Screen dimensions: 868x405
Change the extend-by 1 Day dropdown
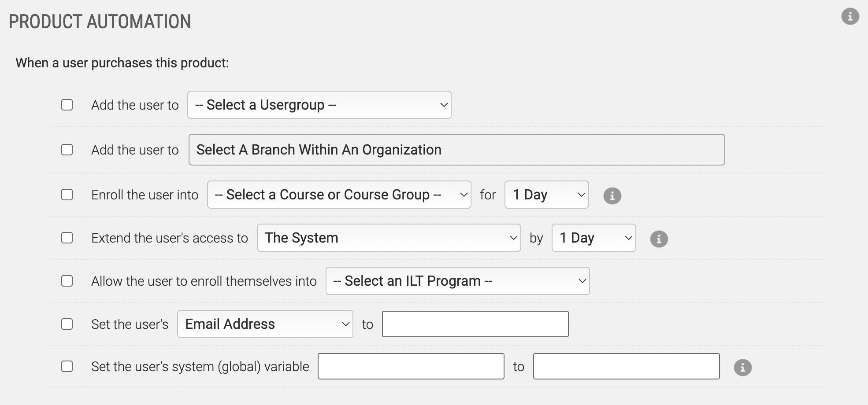tap(594, 238)
